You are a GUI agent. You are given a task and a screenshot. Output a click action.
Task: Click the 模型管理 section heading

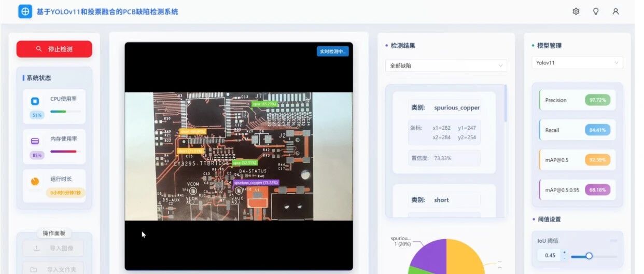(549, 46)
